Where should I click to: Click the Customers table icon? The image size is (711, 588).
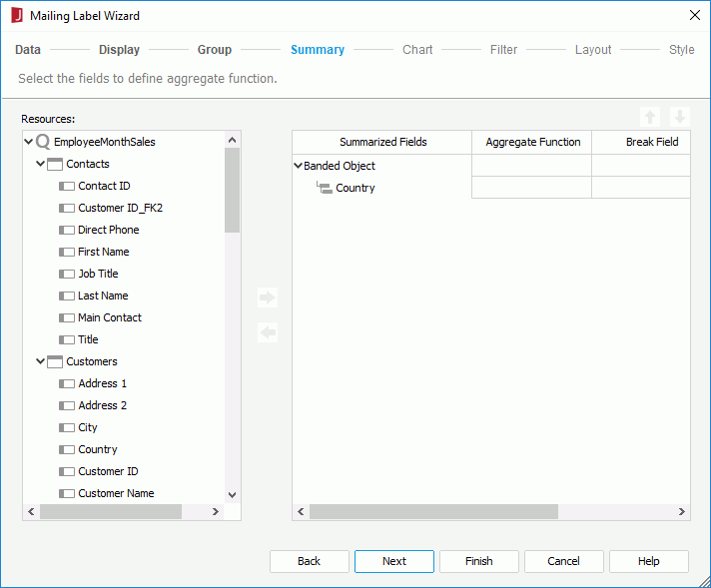pyautogui.click(x=55, y=361)
